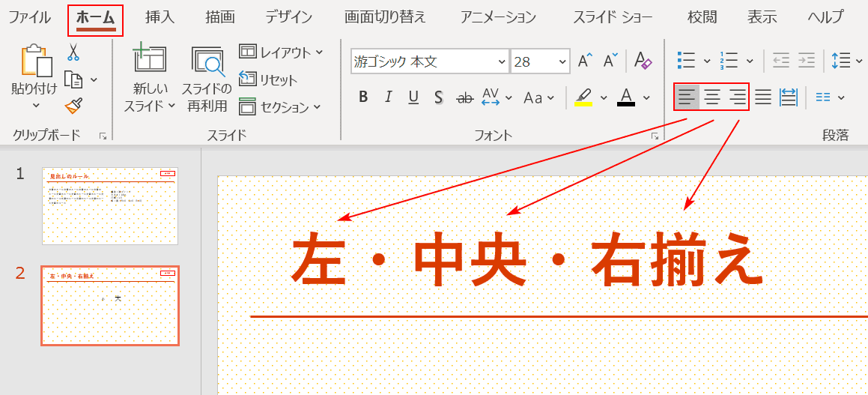
Task: Expand the 新しいスライド dropdown arrow
Action: [171, 105]
